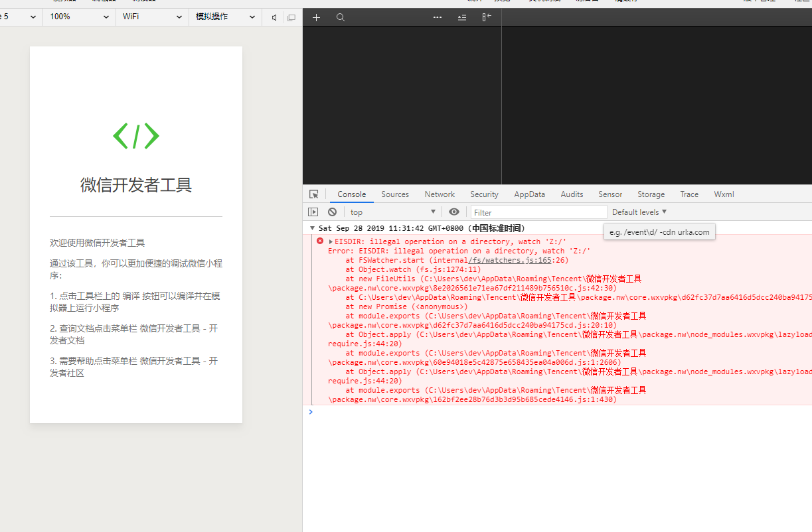812x532 pixels.
Task: Click the console prompt input line
Action: (x=557, y=412)
